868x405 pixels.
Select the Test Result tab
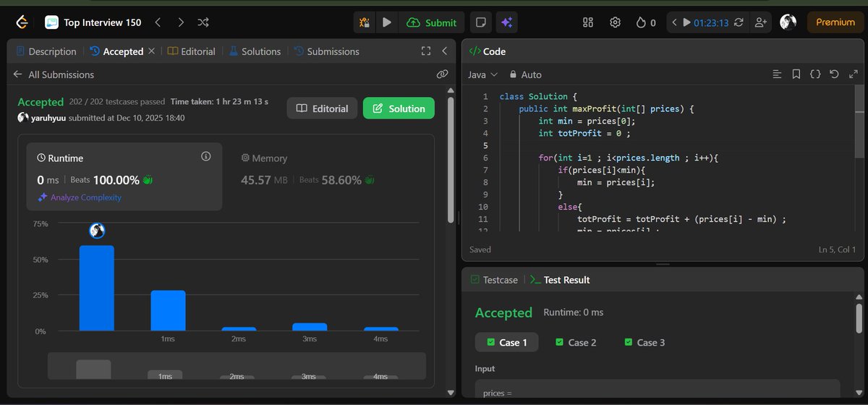tap(561, 280)
